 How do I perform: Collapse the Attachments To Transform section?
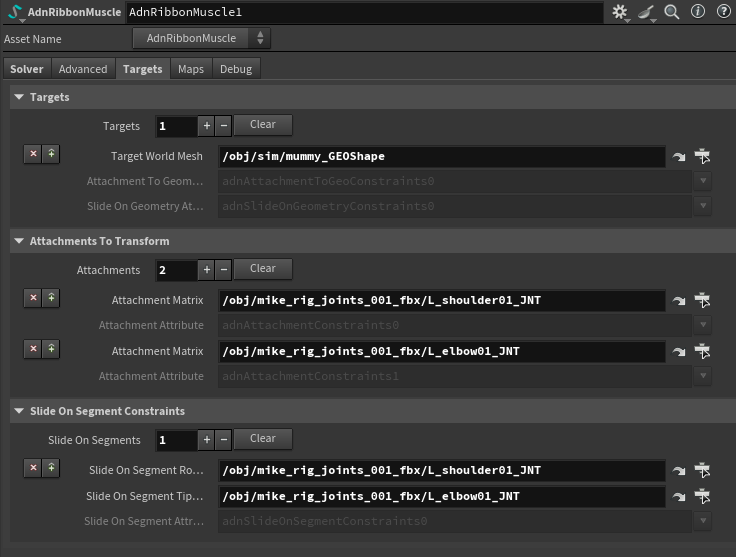(19, 241)
